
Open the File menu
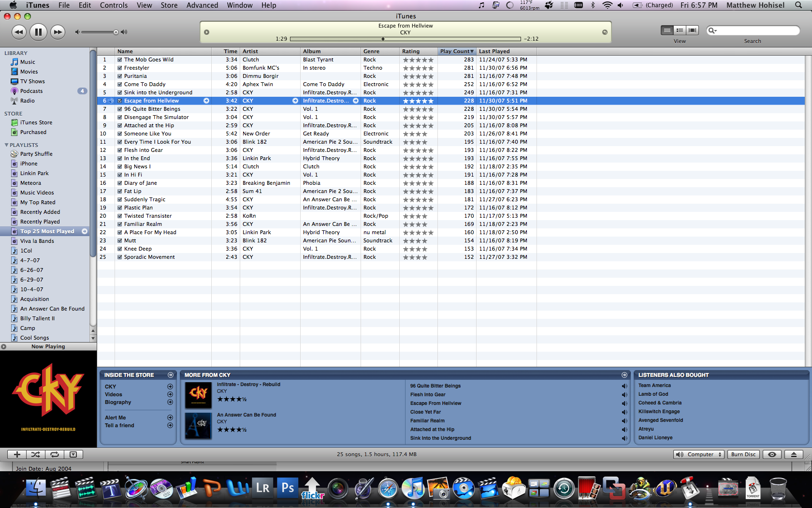(x=64, y=5)
